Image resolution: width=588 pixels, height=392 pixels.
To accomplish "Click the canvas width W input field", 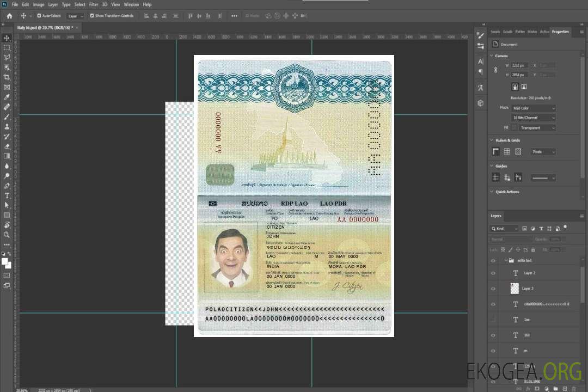I will tap(519, 65).
